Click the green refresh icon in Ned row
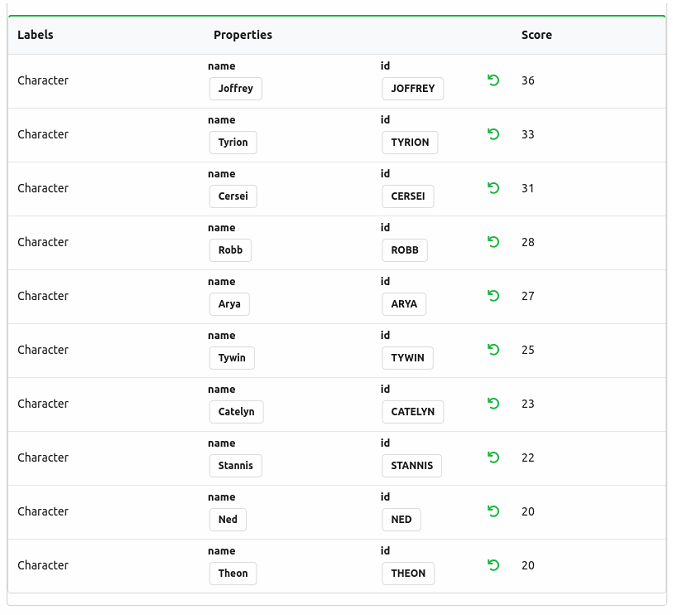673x615 pixels. (493, 511)
